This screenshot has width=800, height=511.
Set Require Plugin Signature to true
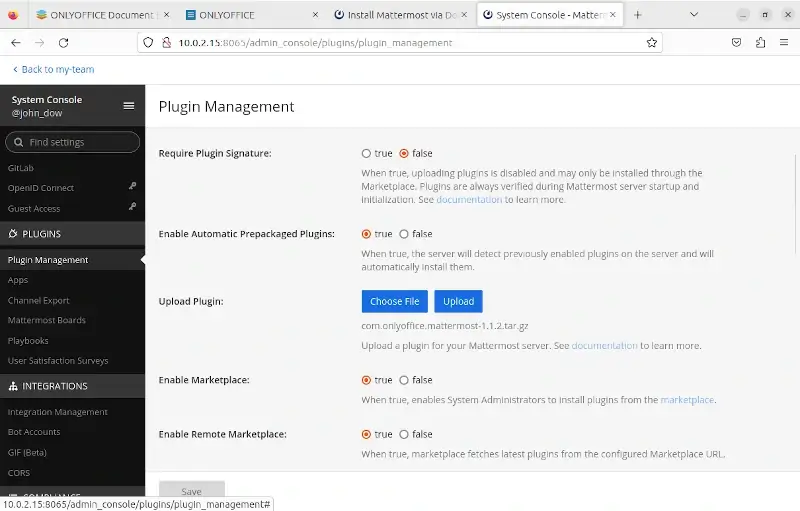coord(366,154)
